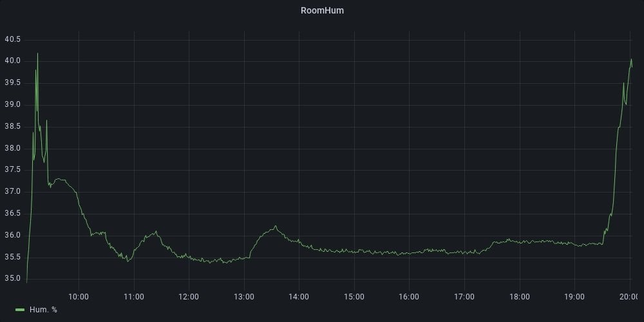Select the 15:00 time axis label
Image resolution: width=644 pixels, height=322 pixels.
pos(354,296)
